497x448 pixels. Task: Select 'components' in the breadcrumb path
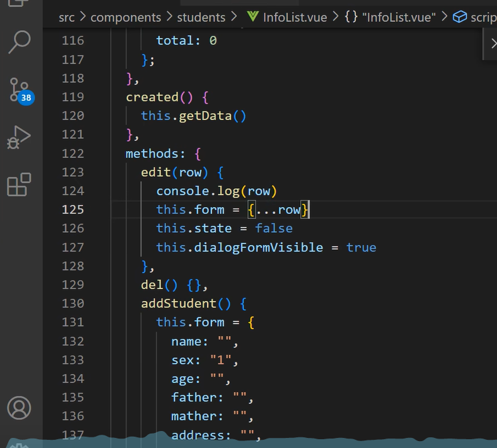(126, 18)
